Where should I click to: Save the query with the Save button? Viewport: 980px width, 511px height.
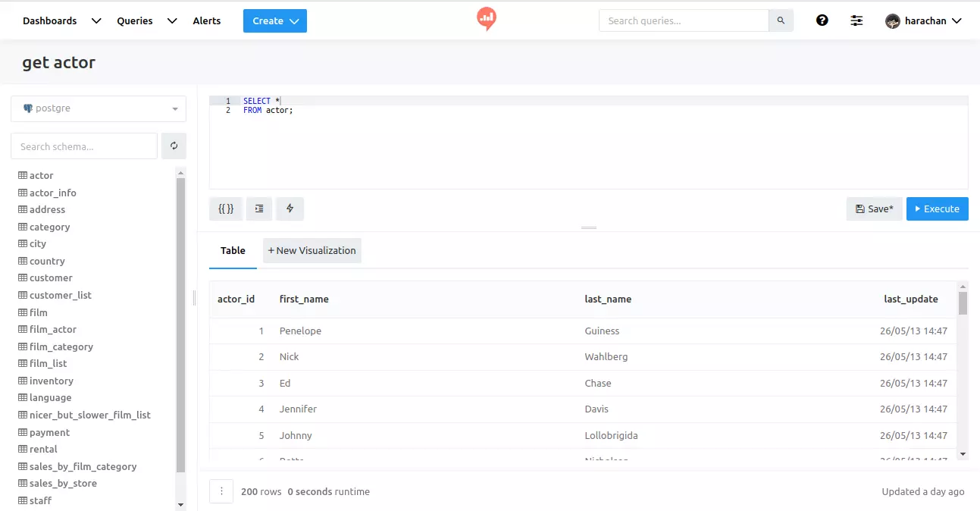coord(874,208)
